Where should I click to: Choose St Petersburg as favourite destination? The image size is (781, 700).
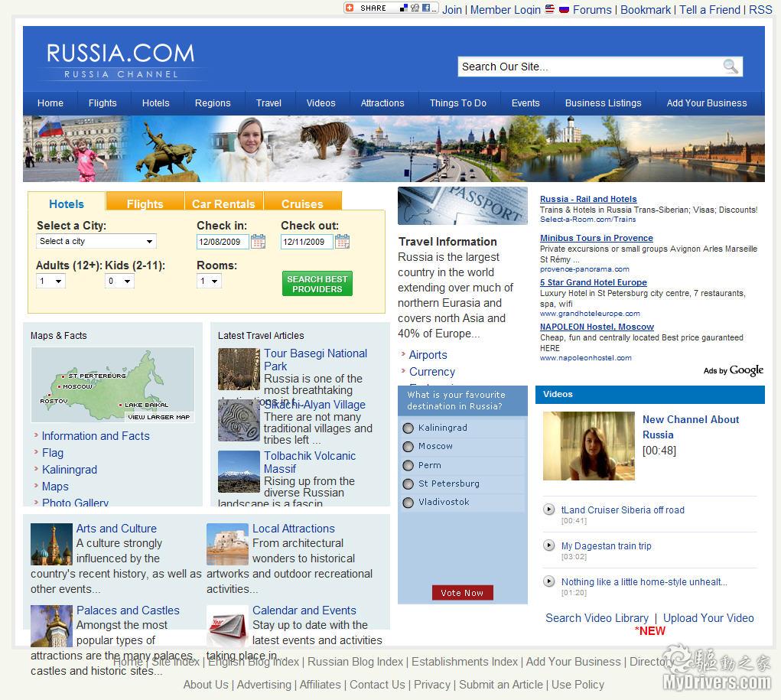408,484
